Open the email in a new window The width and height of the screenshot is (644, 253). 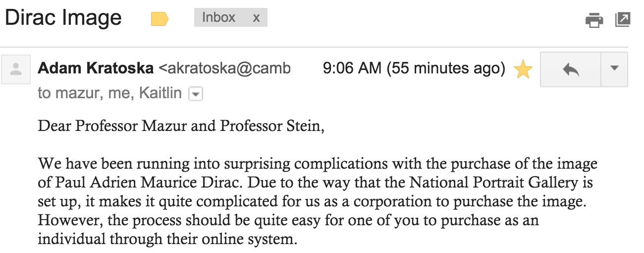622,20
